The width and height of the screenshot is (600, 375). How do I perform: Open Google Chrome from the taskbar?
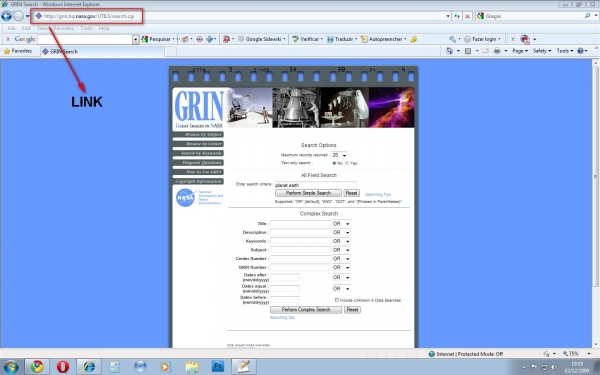coord(37,367)
